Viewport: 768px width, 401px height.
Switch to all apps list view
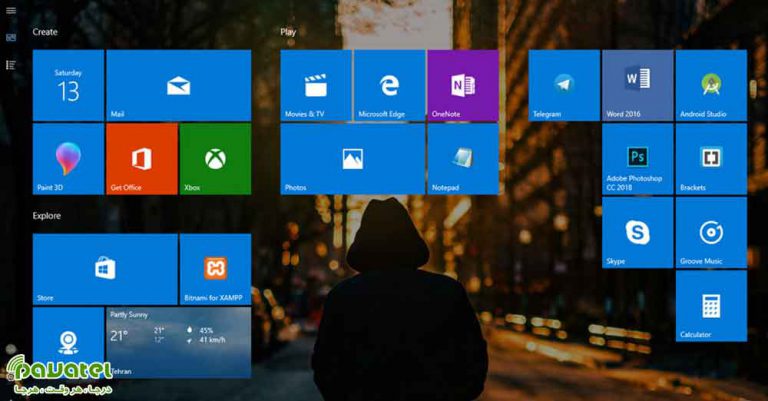pos(11,65)
